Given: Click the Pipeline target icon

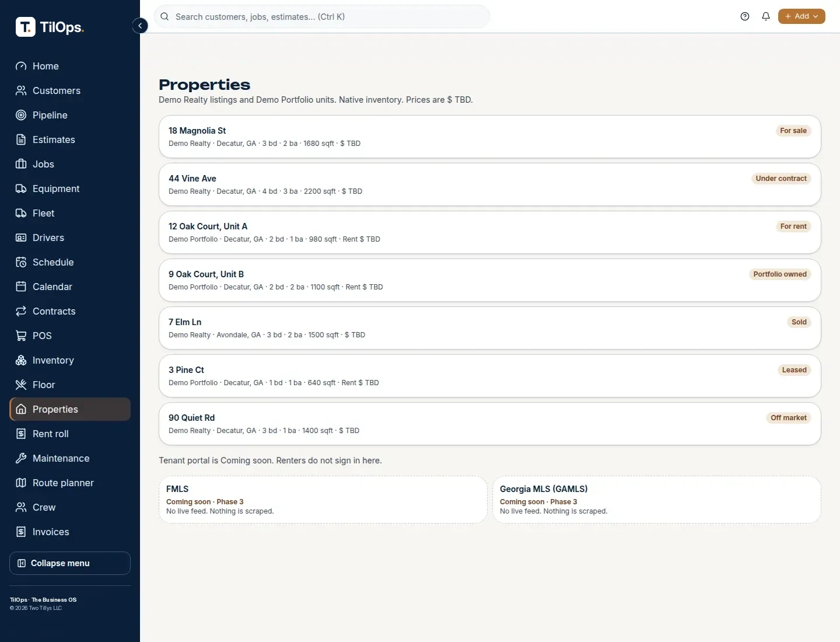Looking at the screenshot, I should click(x=21, y=115).
